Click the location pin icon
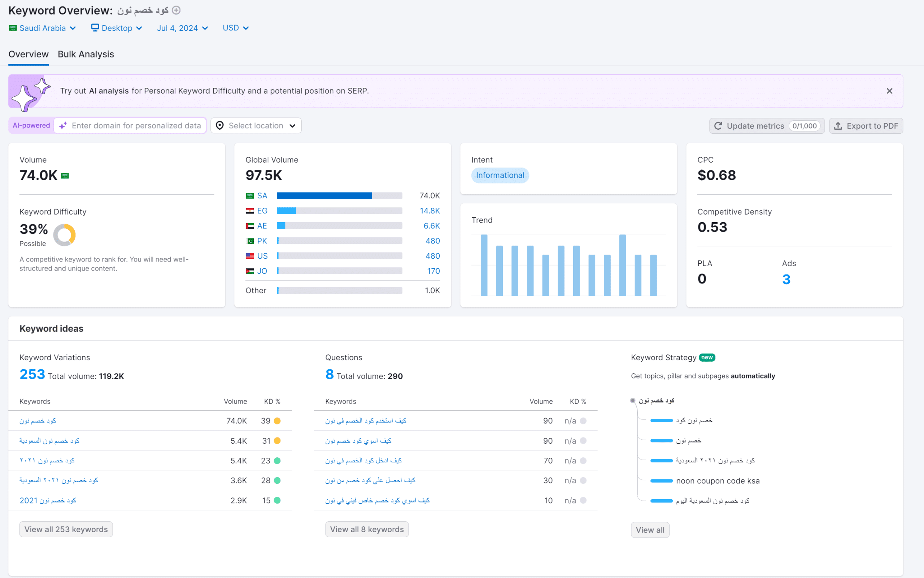Viewport: 924px width, 578px height. pos(220,125)
